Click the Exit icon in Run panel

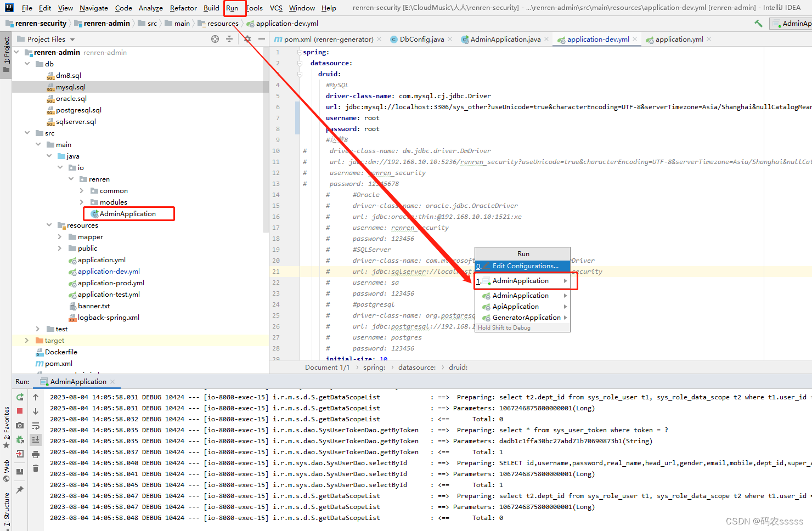[20, 454]
